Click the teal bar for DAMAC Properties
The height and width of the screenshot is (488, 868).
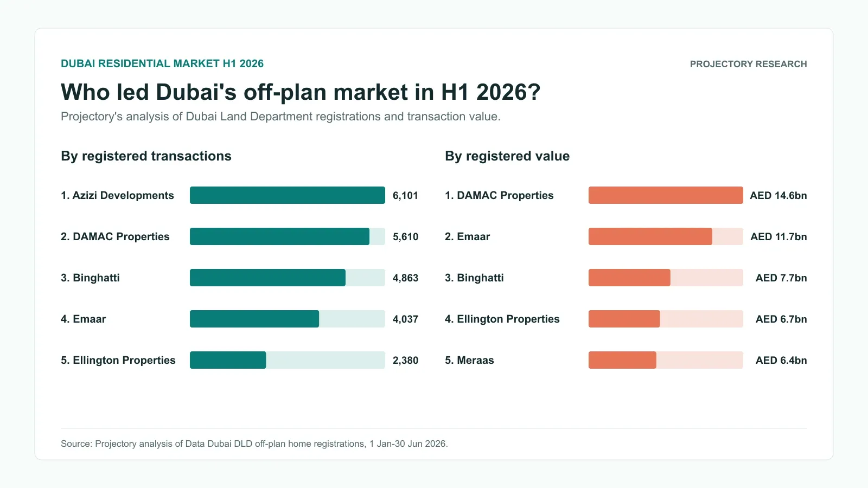(x=279, y=236)
